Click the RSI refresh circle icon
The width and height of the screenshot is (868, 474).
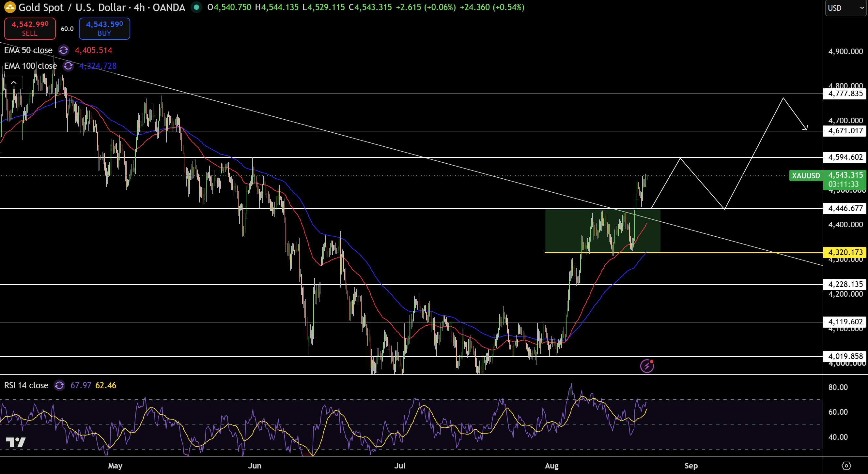click(59, 385)
